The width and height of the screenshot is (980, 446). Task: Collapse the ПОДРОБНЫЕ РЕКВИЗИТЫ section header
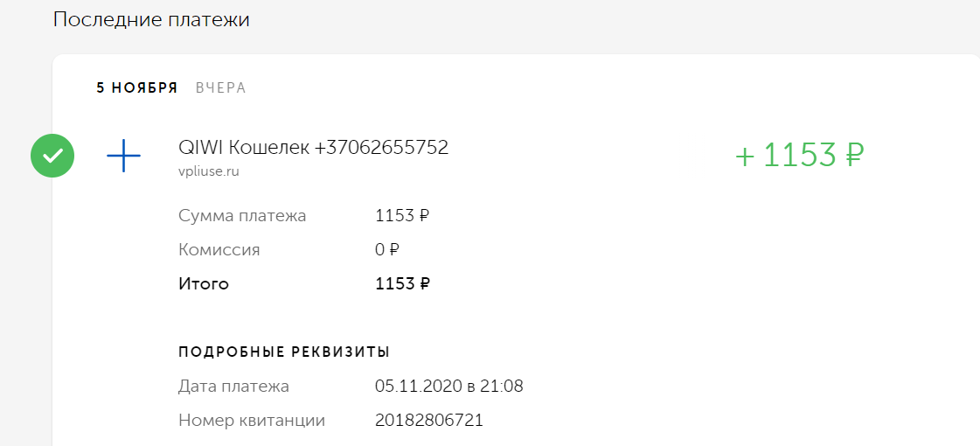coord(284,352)
